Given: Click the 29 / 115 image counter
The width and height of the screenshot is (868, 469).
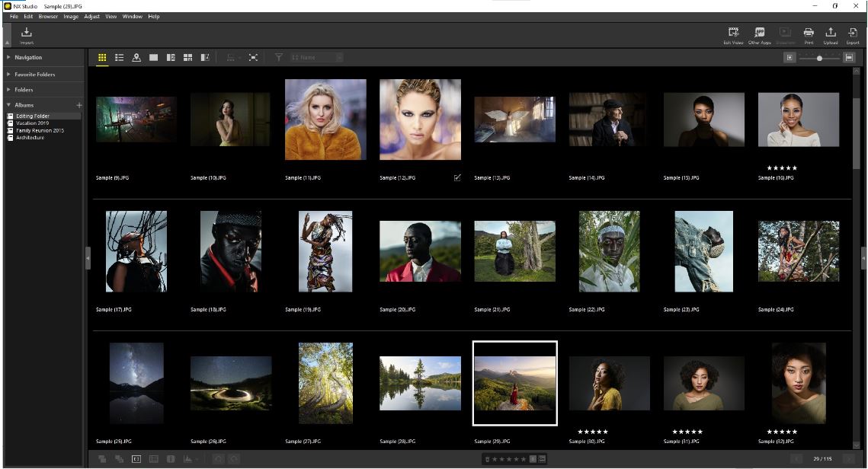Looking at the screenshot, I should tap(822, 459).
